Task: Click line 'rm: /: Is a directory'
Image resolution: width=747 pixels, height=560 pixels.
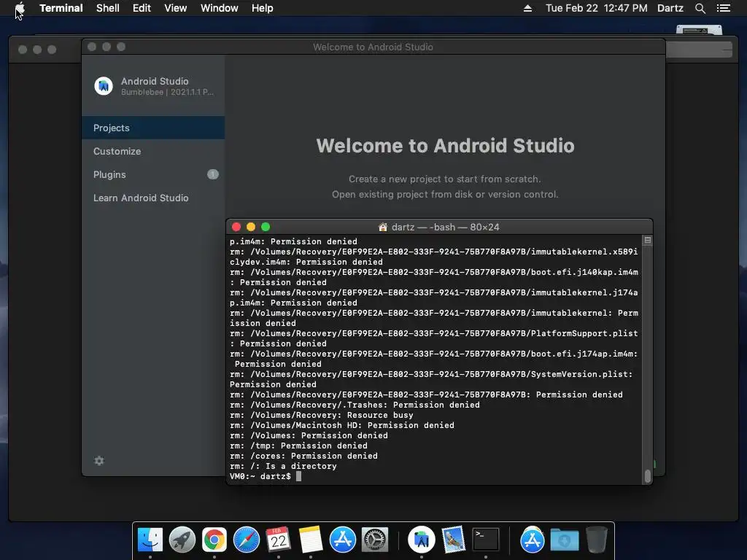Action: [283, 466]
